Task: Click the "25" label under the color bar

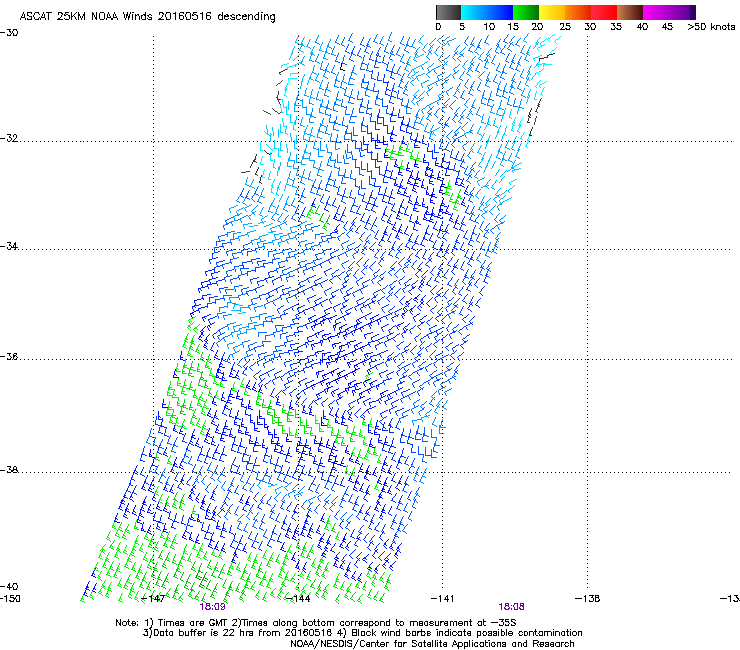Action: tap(565, 26)
